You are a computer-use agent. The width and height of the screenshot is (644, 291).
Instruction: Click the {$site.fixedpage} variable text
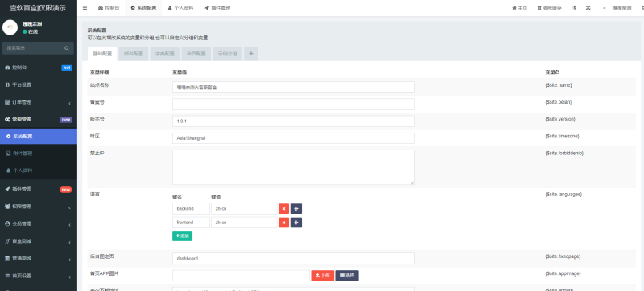click(563, 256)
